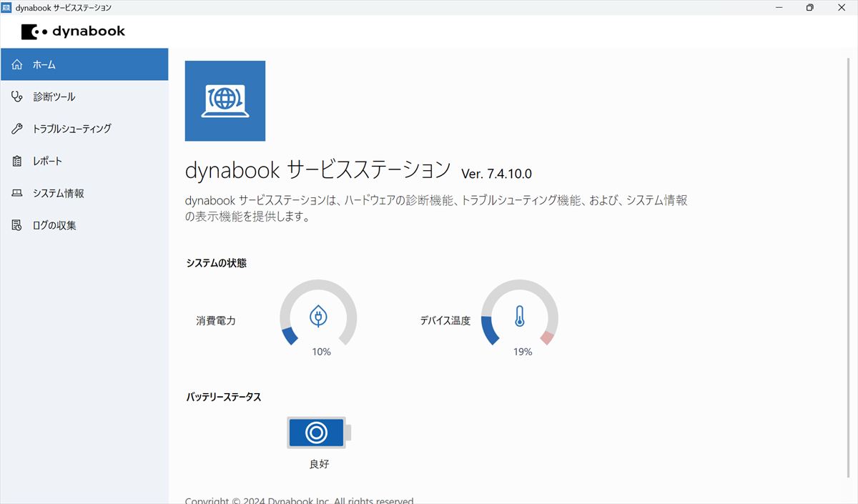Click the 消費電力 label

click(216, 321)
